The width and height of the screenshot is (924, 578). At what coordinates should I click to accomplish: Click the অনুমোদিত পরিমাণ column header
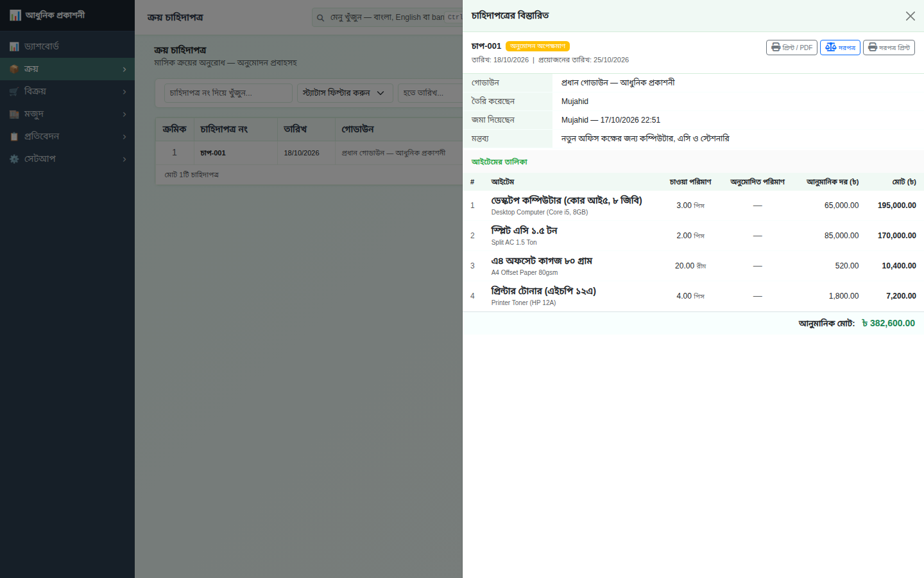click(x=757, y=182)
